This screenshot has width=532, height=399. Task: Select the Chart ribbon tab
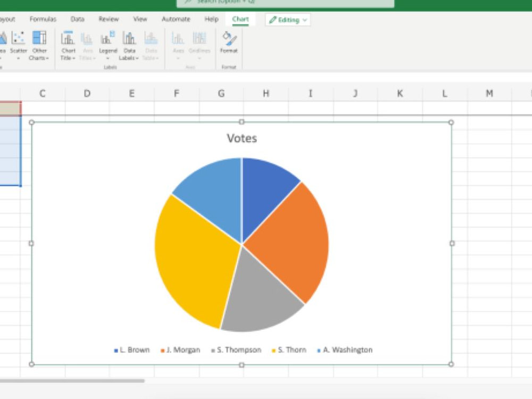click(x=240, y=19)
